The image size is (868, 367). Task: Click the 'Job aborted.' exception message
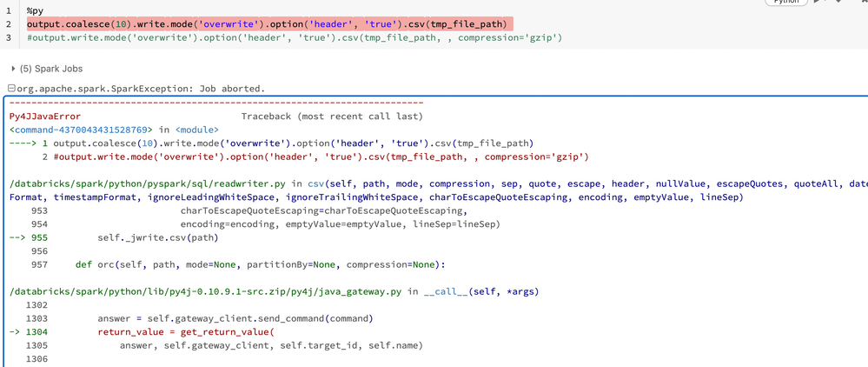[x=228, y=89]
